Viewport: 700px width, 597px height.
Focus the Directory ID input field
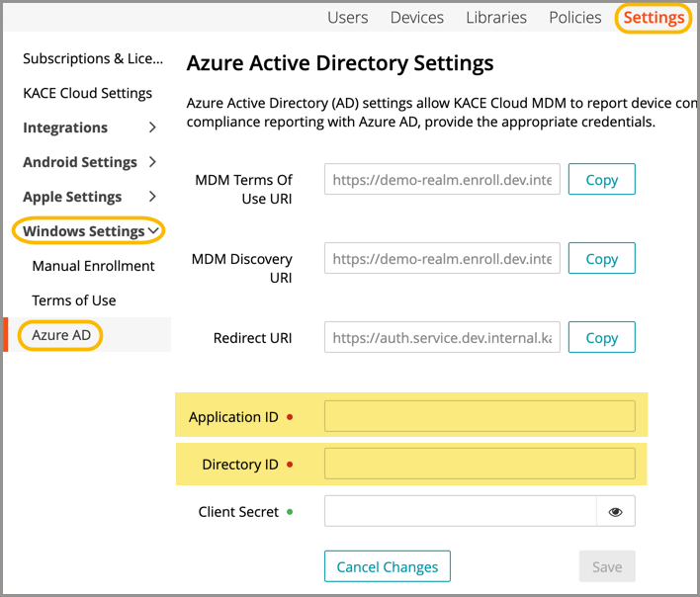[480, 464]
